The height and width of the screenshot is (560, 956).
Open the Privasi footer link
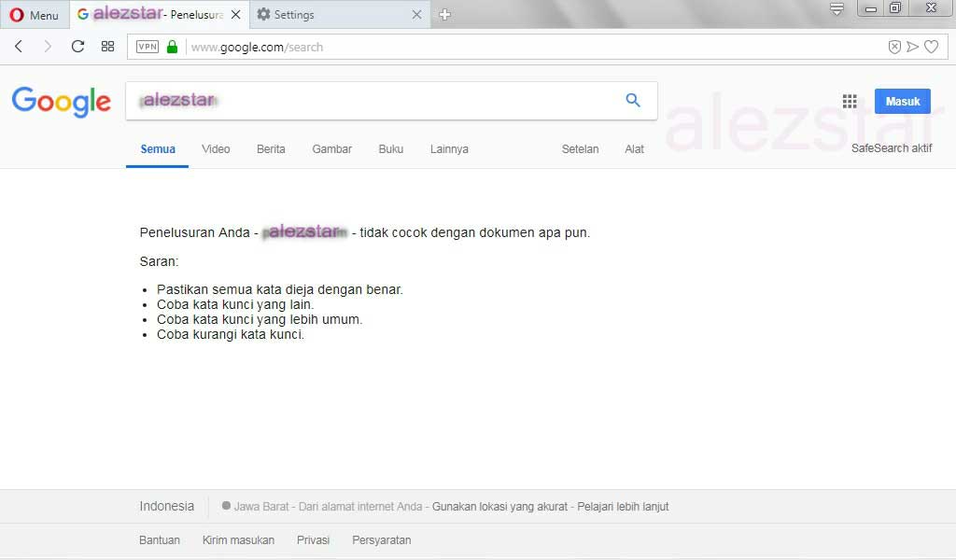314,539
